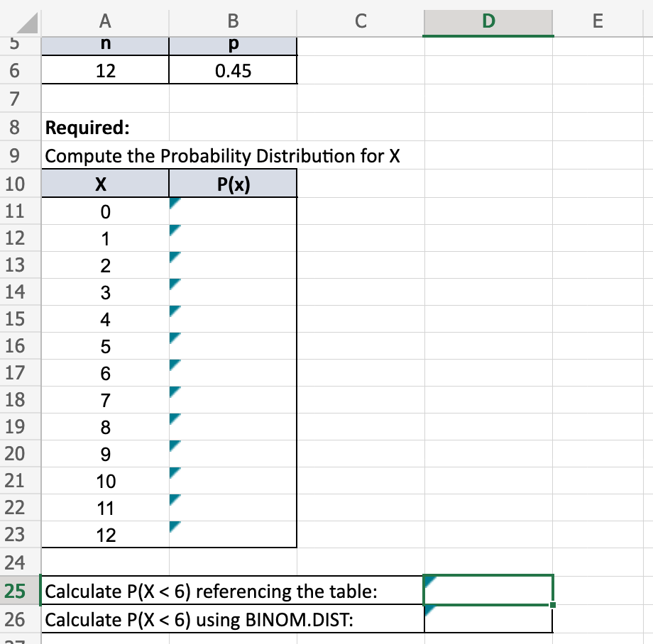This screenshot has width=653, height=644.
Task: Click the comment indicator in cell next to X=12
Action: coord(172,528)
